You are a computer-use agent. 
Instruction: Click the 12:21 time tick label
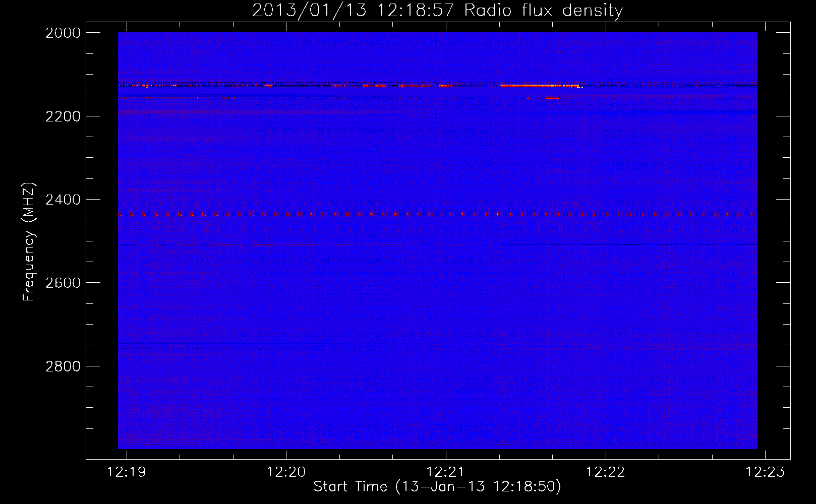click(x=446, y=472)
